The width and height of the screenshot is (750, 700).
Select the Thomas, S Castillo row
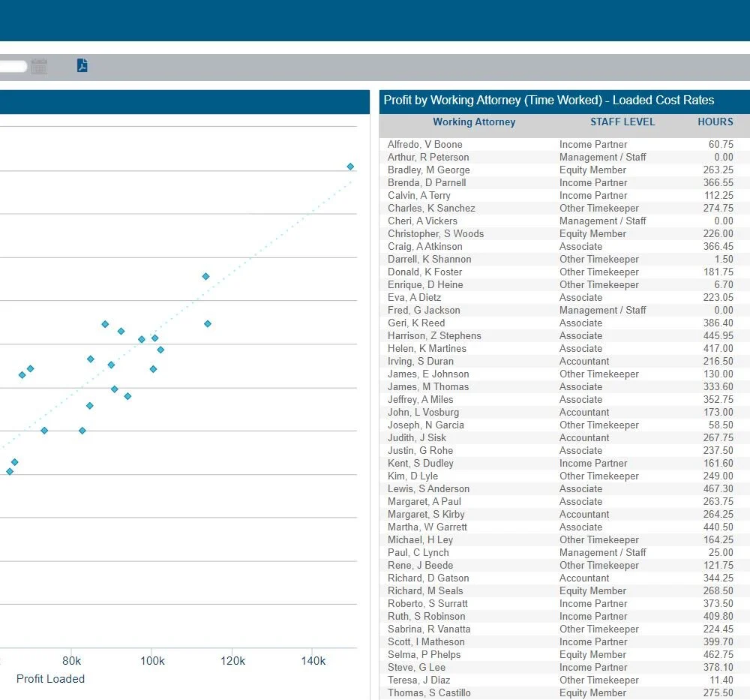pyautogui.click(x=565, y=692)
